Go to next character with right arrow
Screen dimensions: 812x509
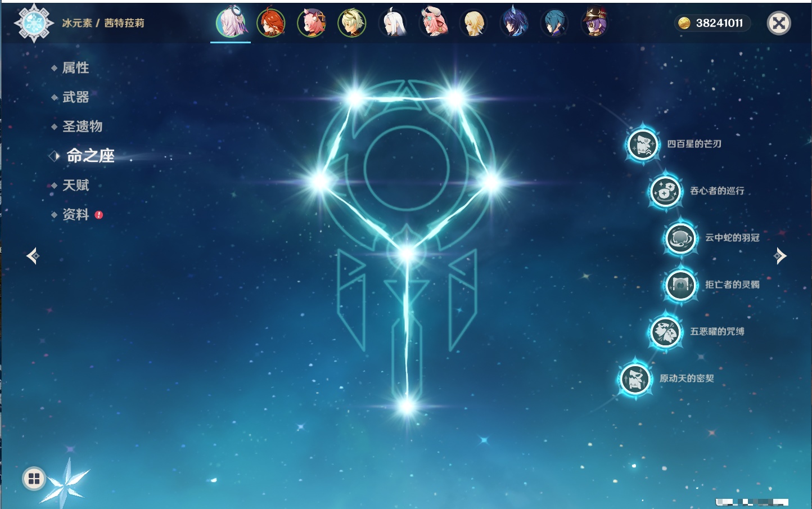pyautogui.click(x=780, y=256)
